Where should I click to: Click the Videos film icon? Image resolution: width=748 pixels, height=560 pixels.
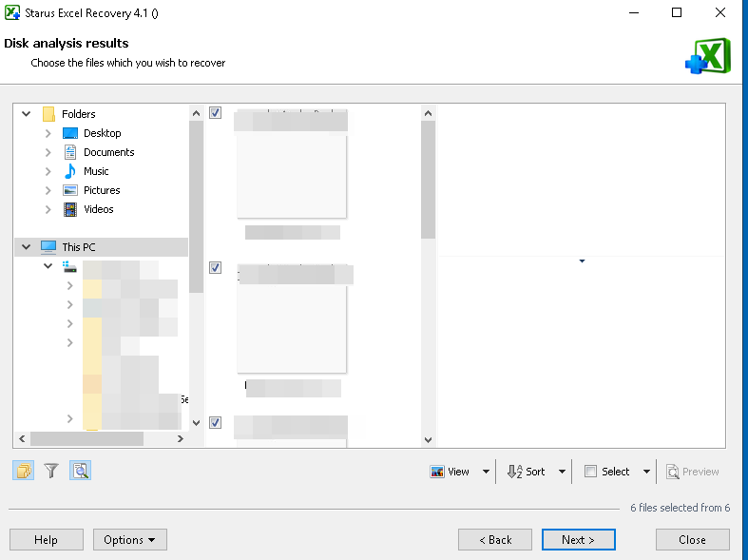pos(70,209)
